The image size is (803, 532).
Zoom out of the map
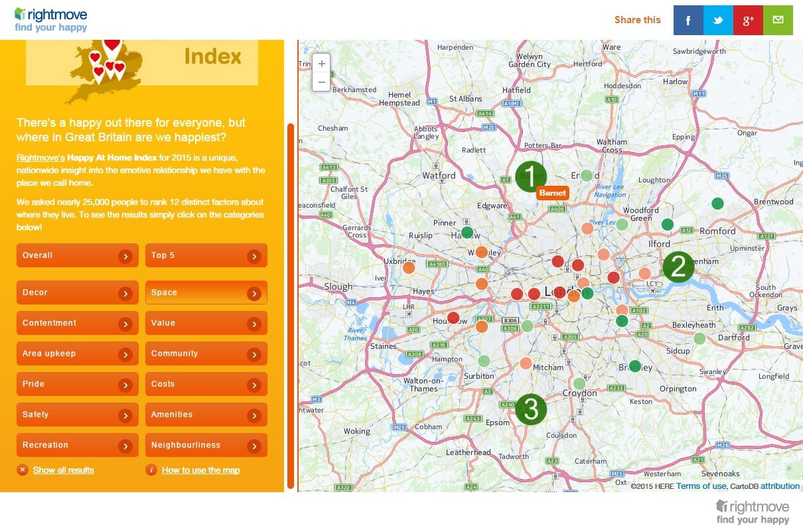322,82
